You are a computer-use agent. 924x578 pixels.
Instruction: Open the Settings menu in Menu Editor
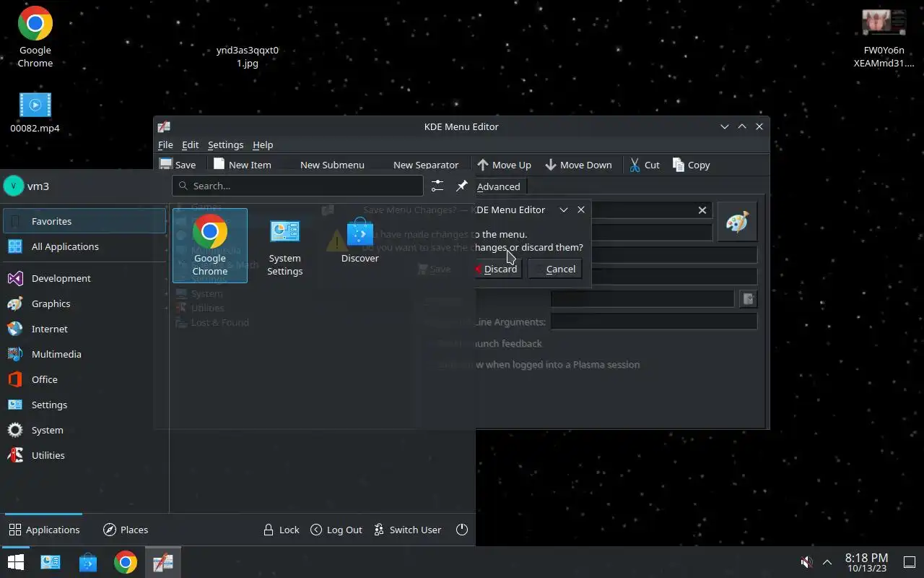[x=225, y=144]
